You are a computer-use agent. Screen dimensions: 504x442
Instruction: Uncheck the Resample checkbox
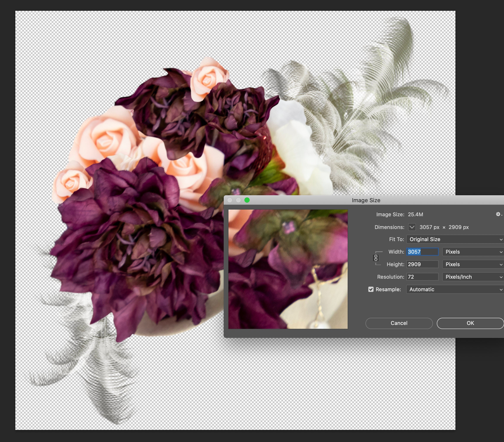371,289
